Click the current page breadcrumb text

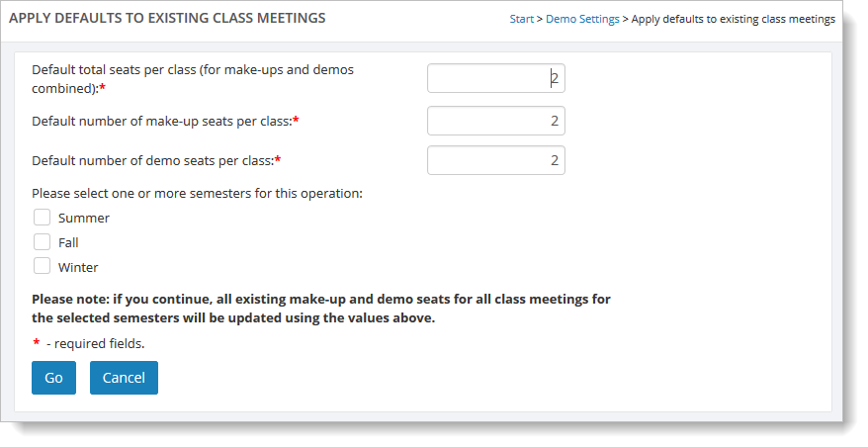pos(733,19)
